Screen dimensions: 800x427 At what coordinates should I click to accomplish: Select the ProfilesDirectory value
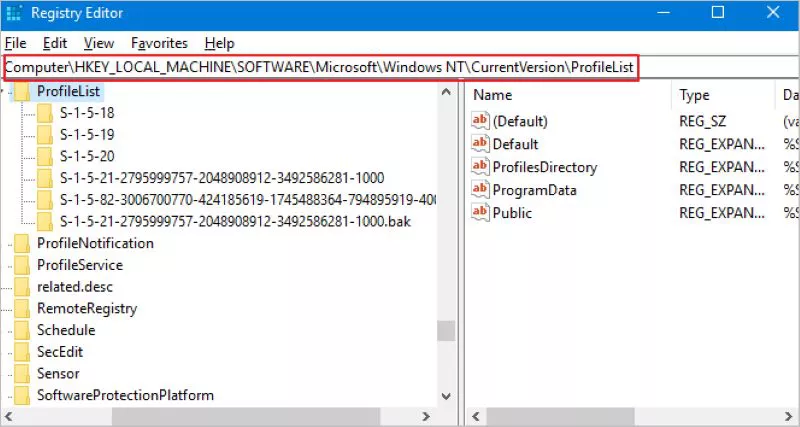pos(544,167)
